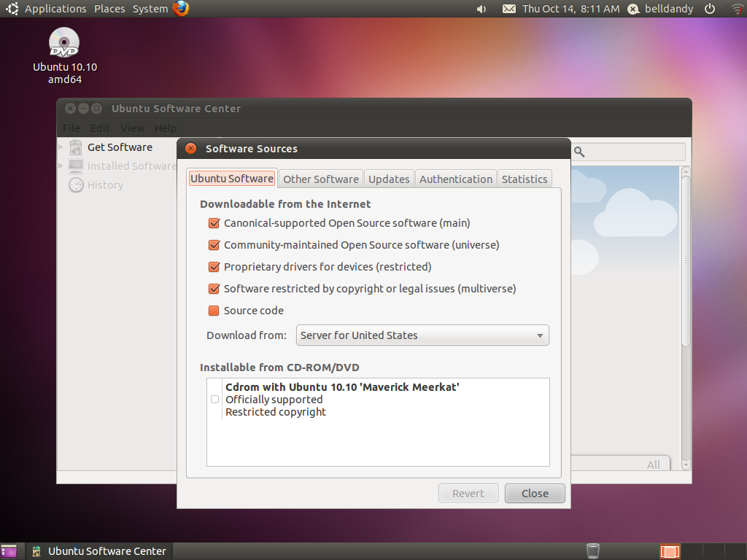The image size is (747, 560).
Task: Expand the Get Software tree arrow
Action: click(x=61, y=147)
